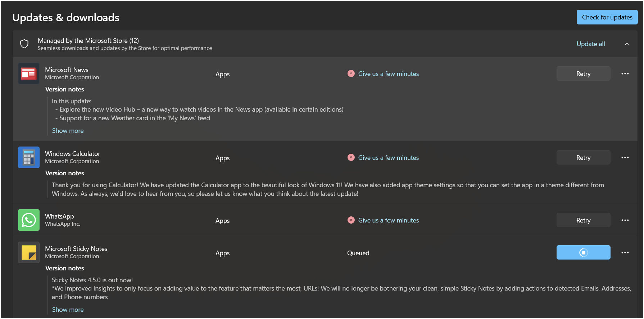This screenshot has width=644, height=319.
Task: Click the 'WhatsApp Inc.' publisher text
Action: [62, 224]
